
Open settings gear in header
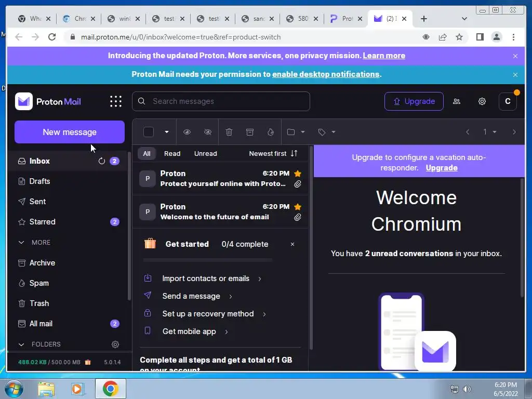click(482, 101)
